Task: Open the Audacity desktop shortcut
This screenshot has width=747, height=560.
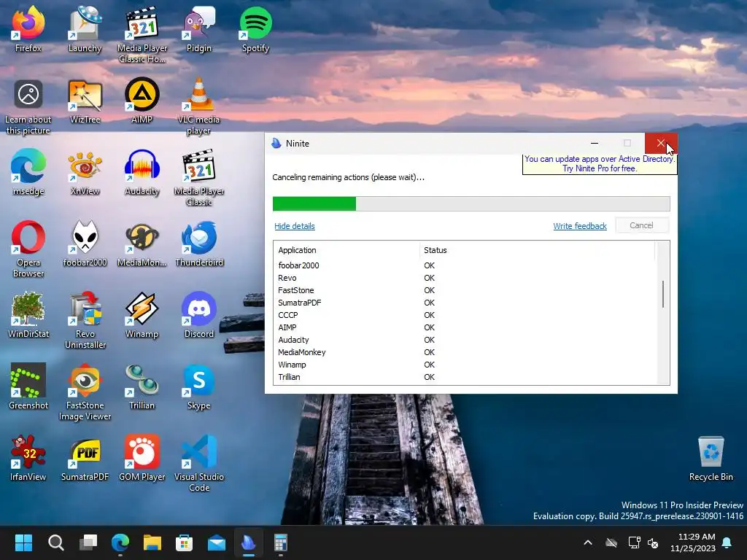Action: (x=142, y=172)
